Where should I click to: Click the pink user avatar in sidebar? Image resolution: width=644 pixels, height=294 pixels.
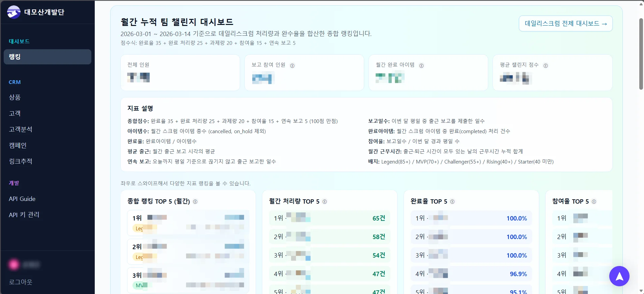coord(14,265)
